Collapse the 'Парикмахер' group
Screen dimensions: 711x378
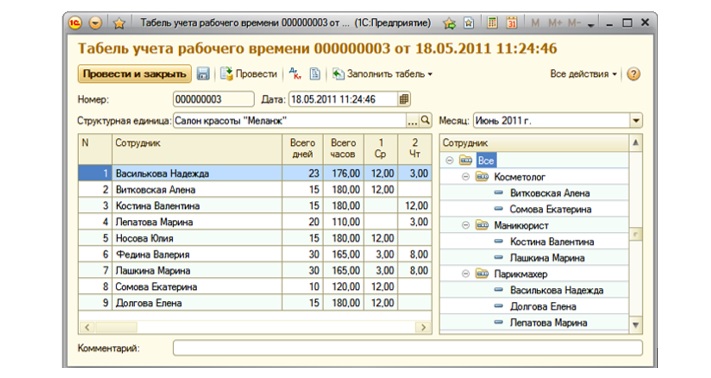(466, 274)
